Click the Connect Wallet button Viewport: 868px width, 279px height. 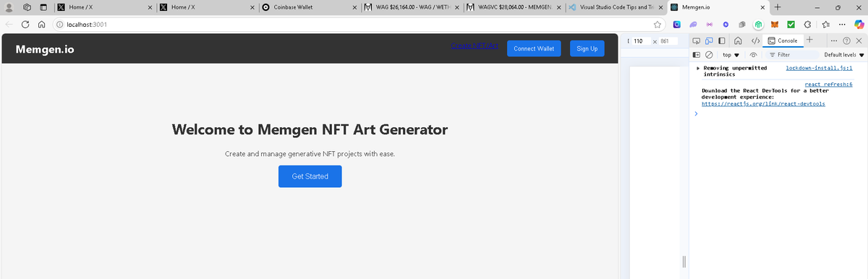[534, 48]
